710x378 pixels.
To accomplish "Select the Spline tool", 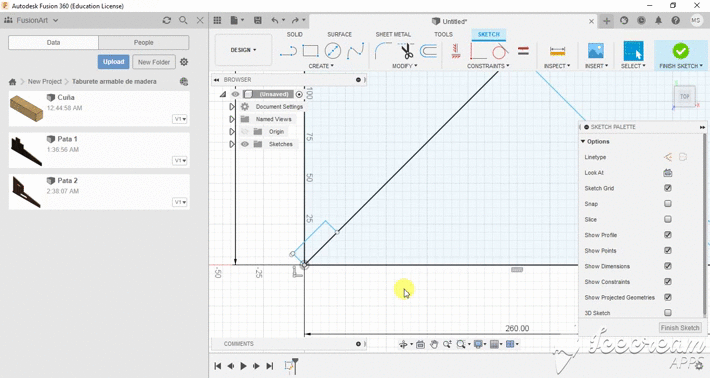I will [x=355, y=51].
